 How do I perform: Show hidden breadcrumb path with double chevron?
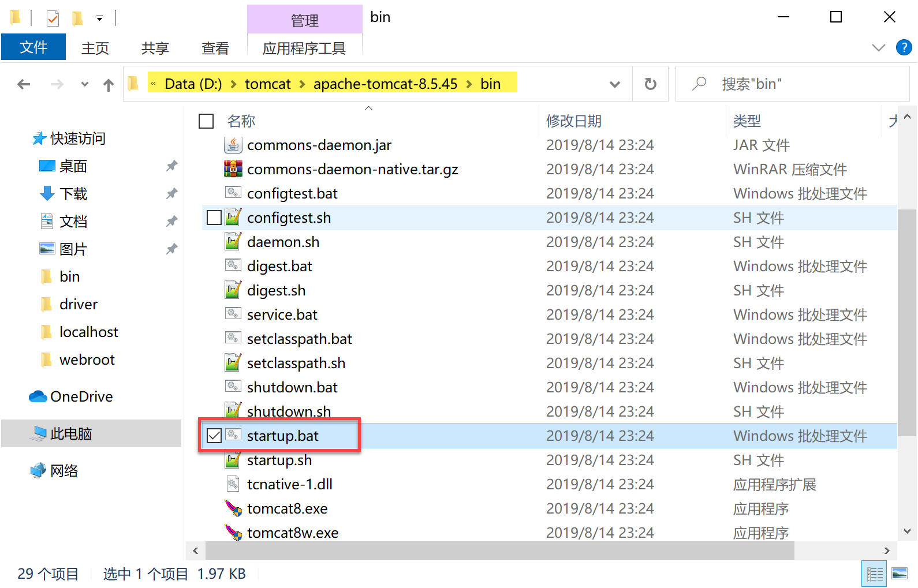[153, 84]
